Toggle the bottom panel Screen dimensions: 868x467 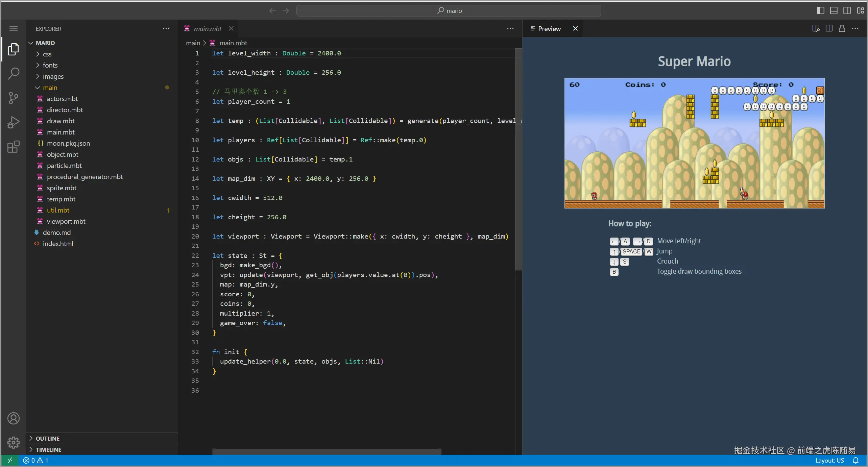[x=834, y=10]
